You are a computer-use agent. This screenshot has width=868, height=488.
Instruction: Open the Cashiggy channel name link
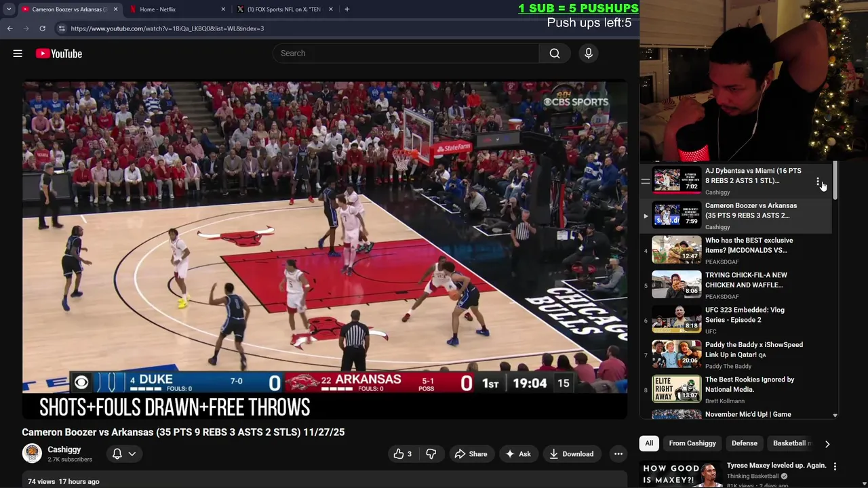pos(64,449)
